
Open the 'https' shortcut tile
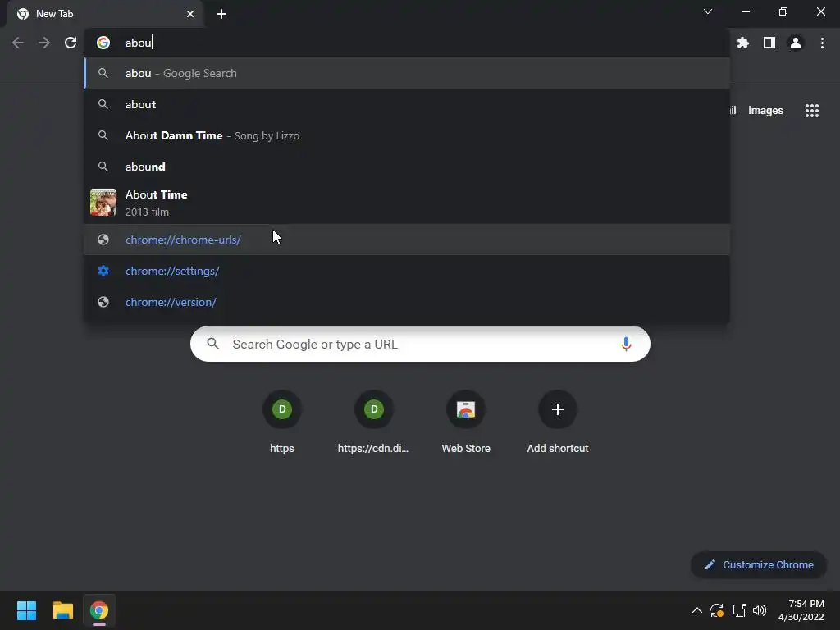[282, 422]
